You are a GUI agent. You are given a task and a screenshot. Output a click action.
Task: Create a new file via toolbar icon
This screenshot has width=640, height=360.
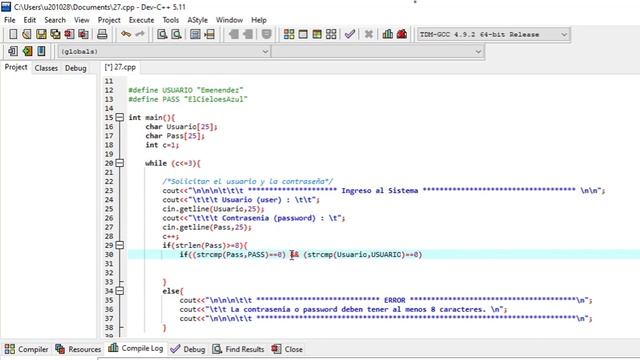click(x=13, y=34)
